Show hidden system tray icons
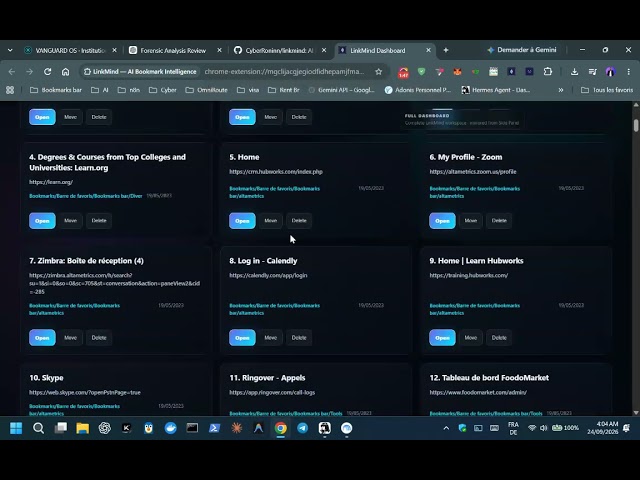 (446, 428)
